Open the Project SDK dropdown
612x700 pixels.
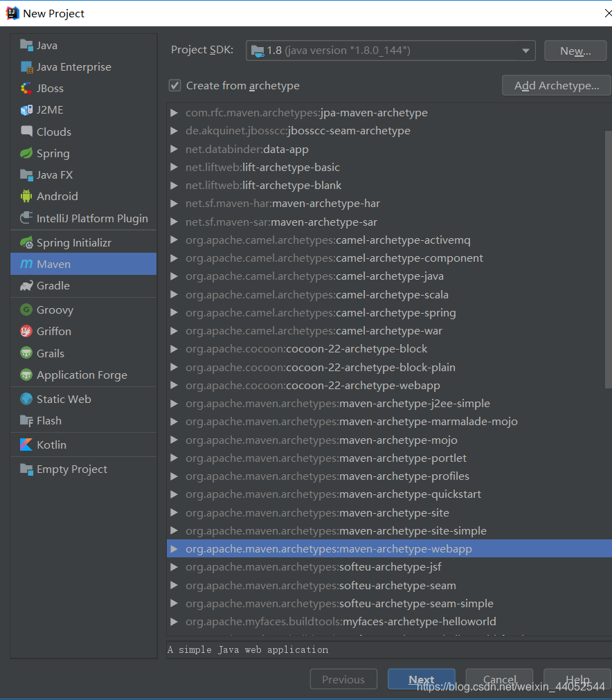tap(390, 51)
